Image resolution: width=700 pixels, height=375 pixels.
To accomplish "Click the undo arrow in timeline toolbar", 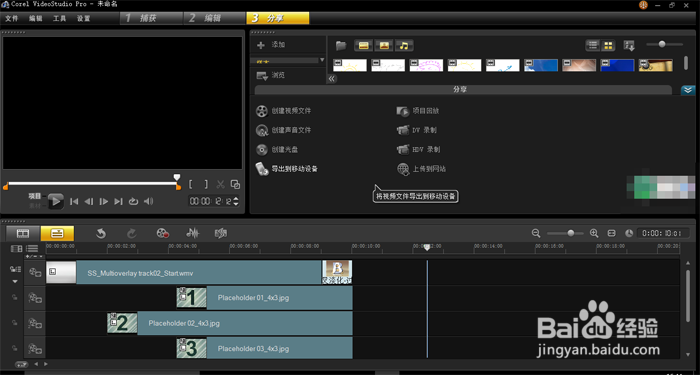I will tap(101, 233).
